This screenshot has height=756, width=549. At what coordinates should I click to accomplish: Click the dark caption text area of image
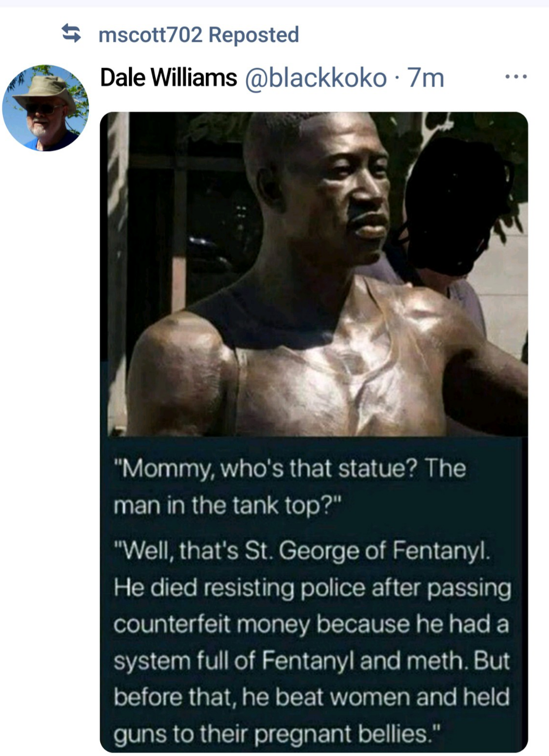pos(314,594)
